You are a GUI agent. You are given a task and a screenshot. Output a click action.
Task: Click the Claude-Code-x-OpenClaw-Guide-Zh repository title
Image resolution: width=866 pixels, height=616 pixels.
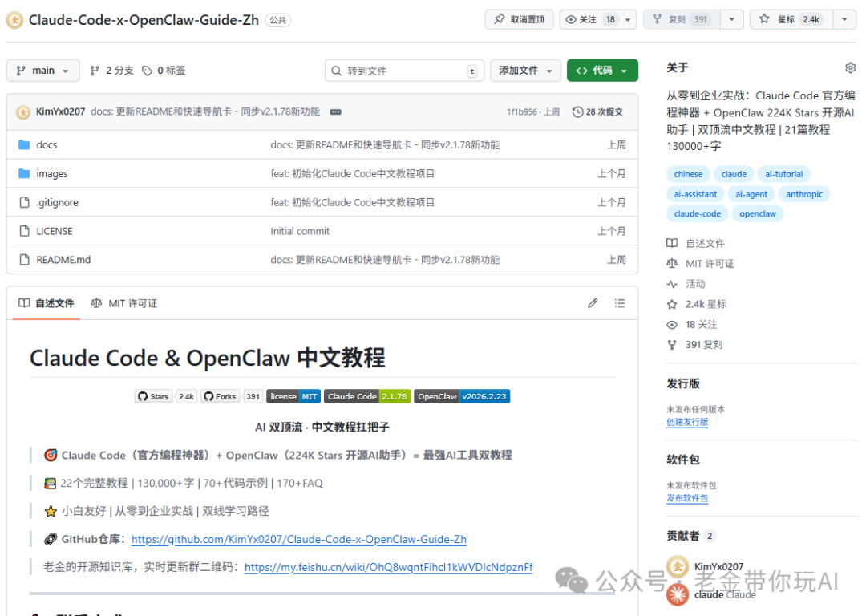[x=144, y=20]
